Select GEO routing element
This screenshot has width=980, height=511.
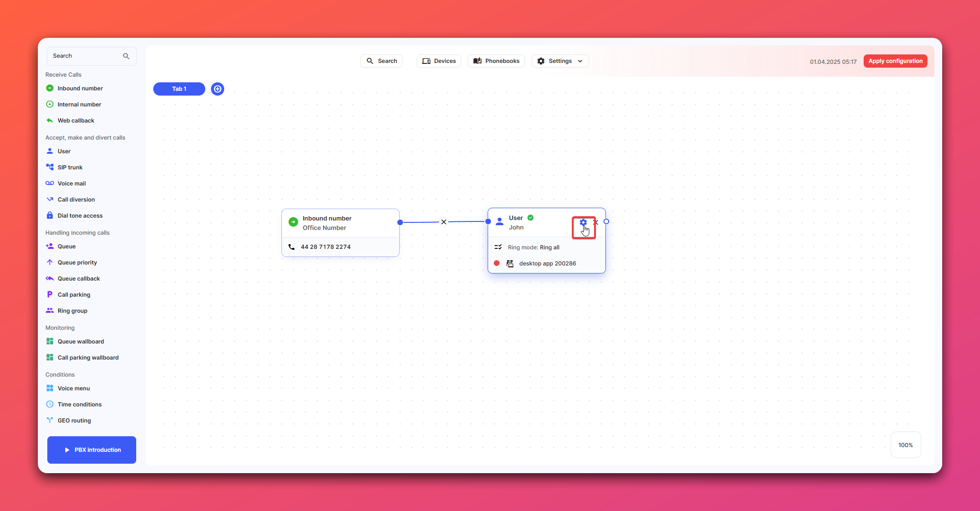74,421
